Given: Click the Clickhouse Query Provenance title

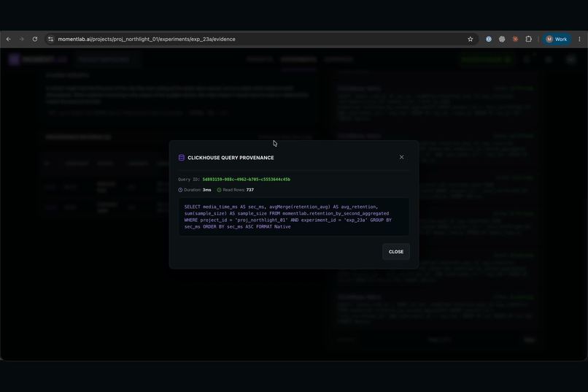Looking at the screenshot, I should [x=231, y=158].
